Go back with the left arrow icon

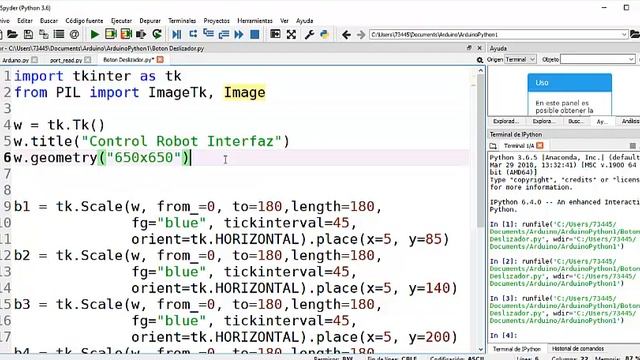click(346, 35)
